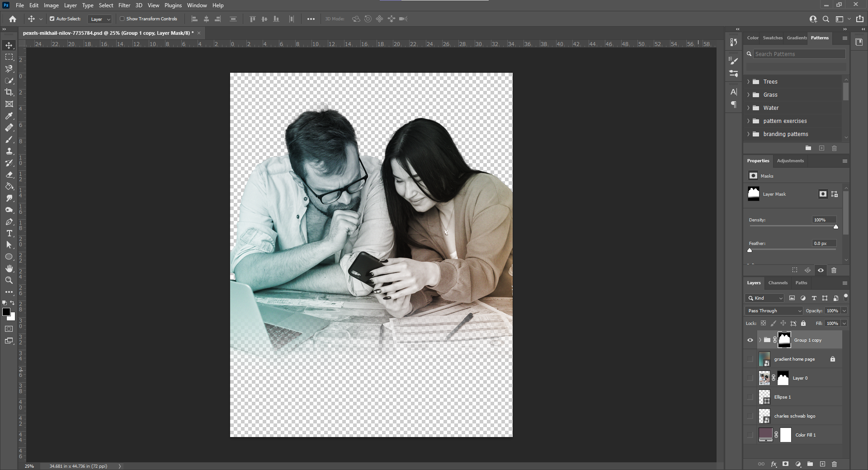Show the gradient home page layer
Screen dimensions: 868x470
pos(750,359)
